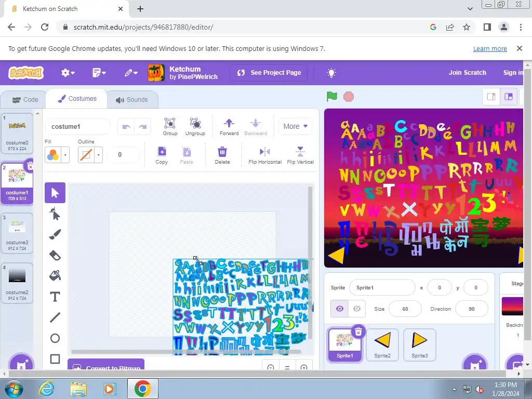Click the stage backdrop thumbnail
532x399 pixels.
(513, 306)
